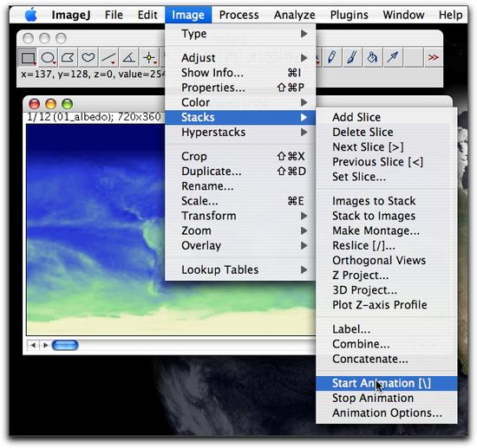The height and width of the screenshot is (448, 477).
Task: Open the More Tools double-arrow menu
Action: 433,57
